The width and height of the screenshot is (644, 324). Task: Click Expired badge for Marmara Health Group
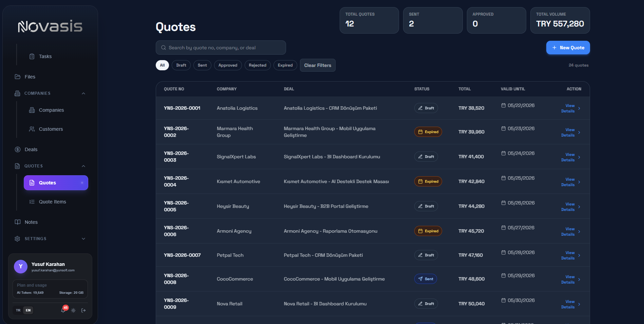point(428,132)
